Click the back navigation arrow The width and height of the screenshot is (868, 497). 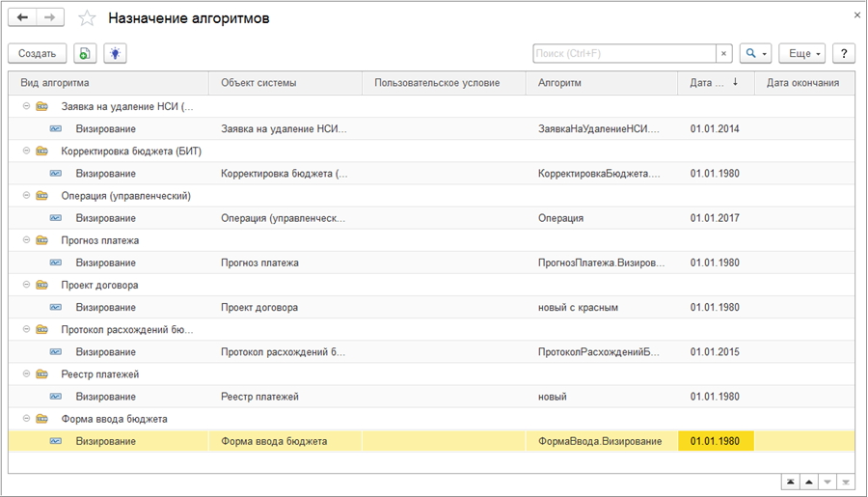(x=23, y=18)
